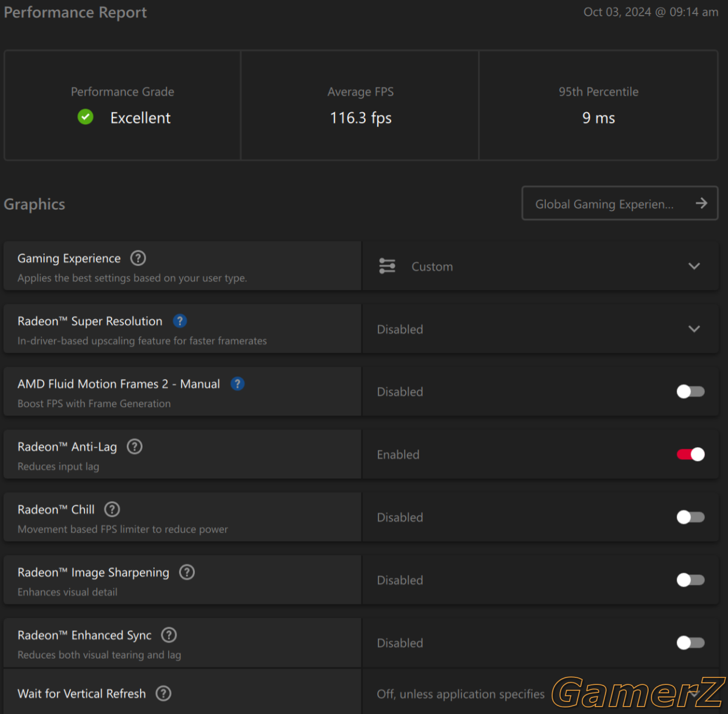The width and height of the screenshot is (728, 714).
Task: Click 'Applies the best settings' description
Action: point(132,278)
